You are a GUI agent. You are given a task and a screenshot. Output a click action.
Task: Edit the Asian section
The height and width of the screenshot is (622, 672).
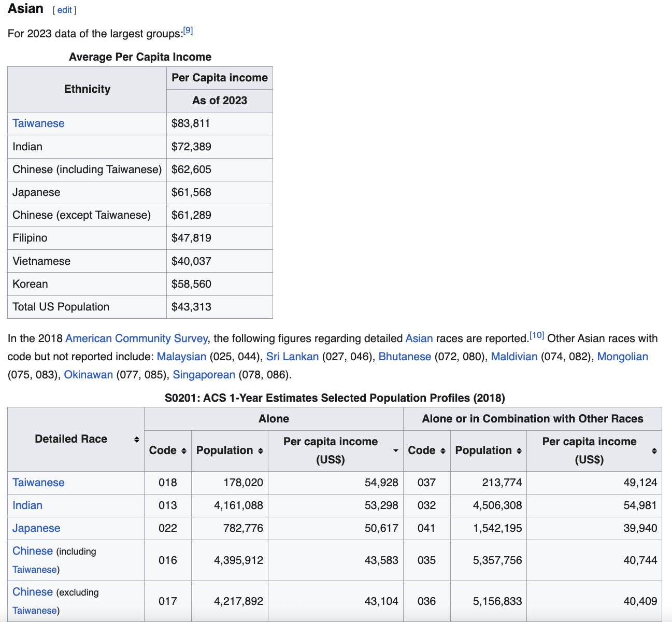[x=64, y=10]
